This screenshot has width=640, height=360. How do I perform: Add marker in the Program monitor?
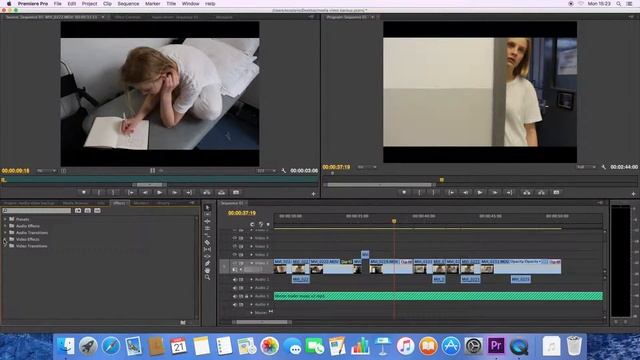pos(404,193)
